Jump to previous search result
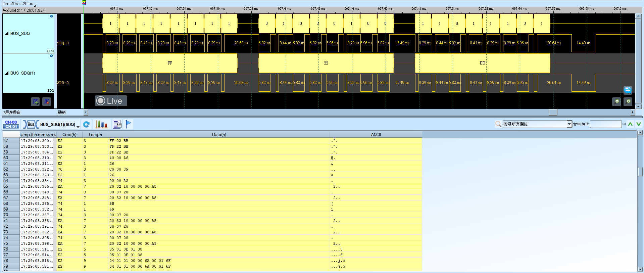Image resolution: width=644 pixels, height=273 pixels. click(x=631, y=124)
